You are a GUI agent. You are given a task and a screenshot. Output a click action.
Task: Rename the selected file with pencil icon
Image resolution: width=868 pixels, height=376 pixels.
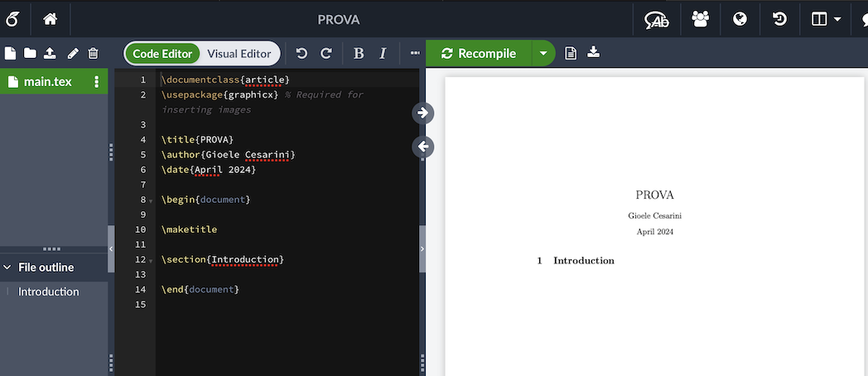pyautogui.click(x=73, y=54)
